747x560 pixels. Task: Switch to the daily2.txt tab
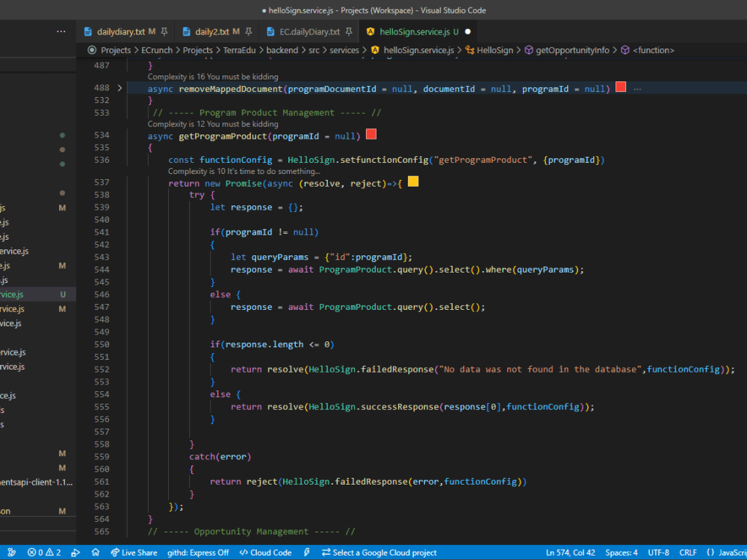(211, 31)
